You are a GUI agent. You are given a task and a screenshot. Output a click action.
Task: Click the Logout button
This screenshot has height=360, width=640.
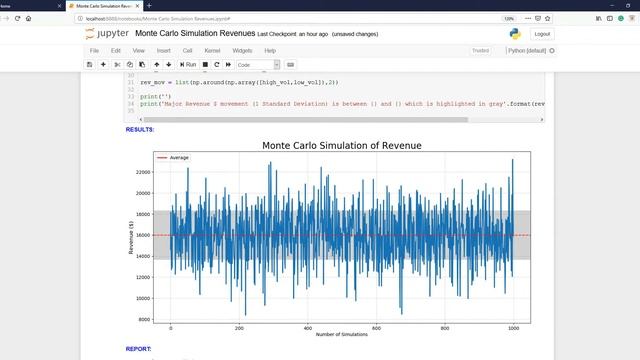pyautogui.click(x=542, y=34)
